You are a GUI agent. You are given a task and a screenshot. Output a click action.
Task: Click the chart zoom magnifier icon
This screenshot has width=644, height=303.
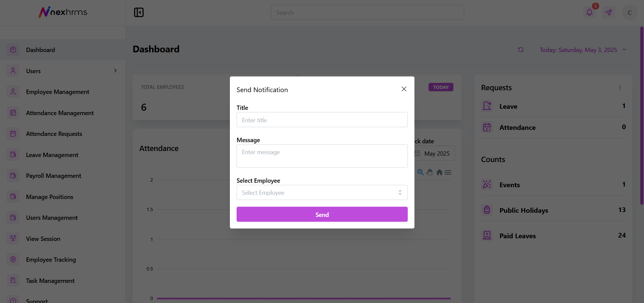coord(420,172)
